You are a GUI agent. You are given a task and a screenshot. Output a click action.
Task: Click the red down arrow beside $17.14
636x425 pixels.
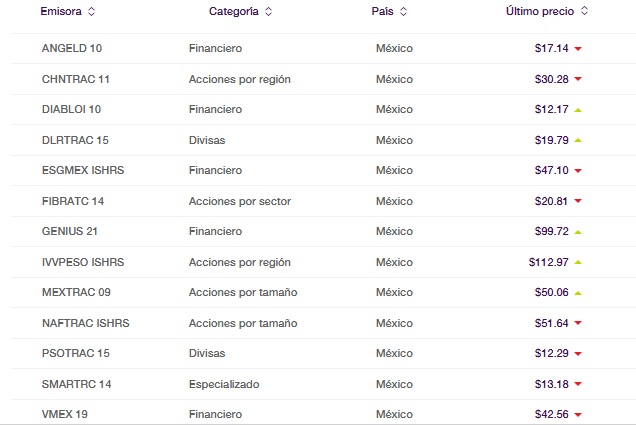(x=578, y=48)
